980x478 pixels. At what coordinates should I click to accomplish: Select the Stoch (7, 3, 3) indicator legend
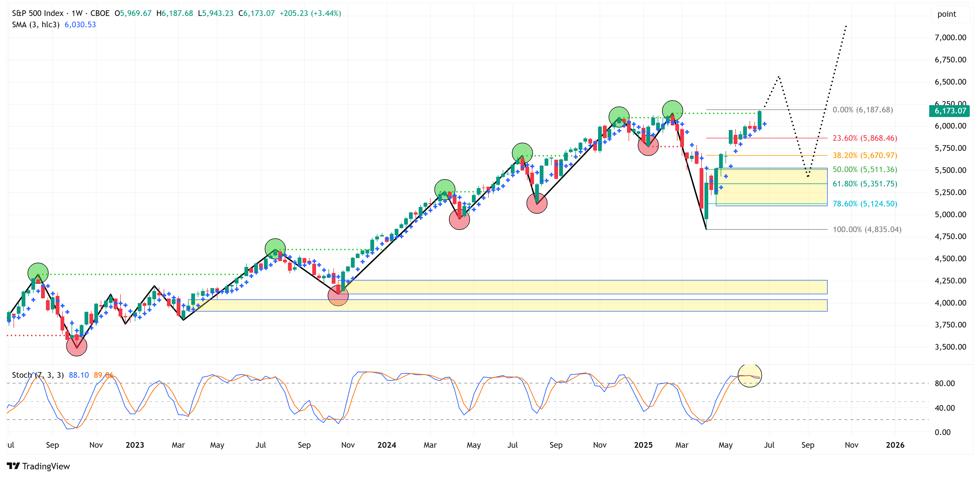tap(38, 375)
